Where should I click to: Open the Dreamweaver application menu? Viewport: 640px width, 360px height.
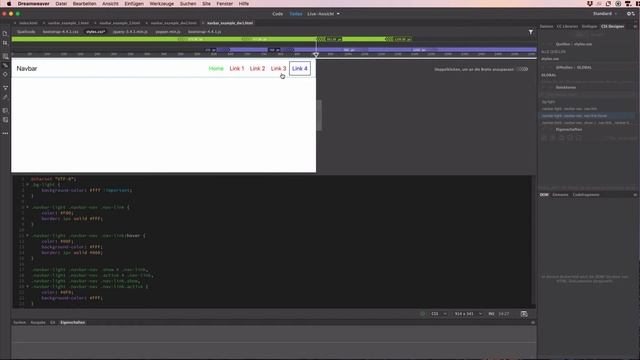[33, 4]
